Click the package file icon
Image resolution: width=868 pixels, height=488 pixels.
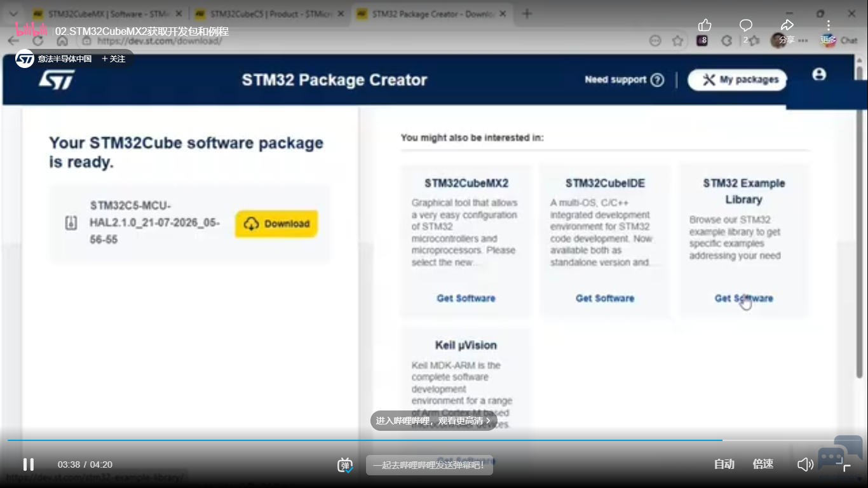tap(71, 223)
